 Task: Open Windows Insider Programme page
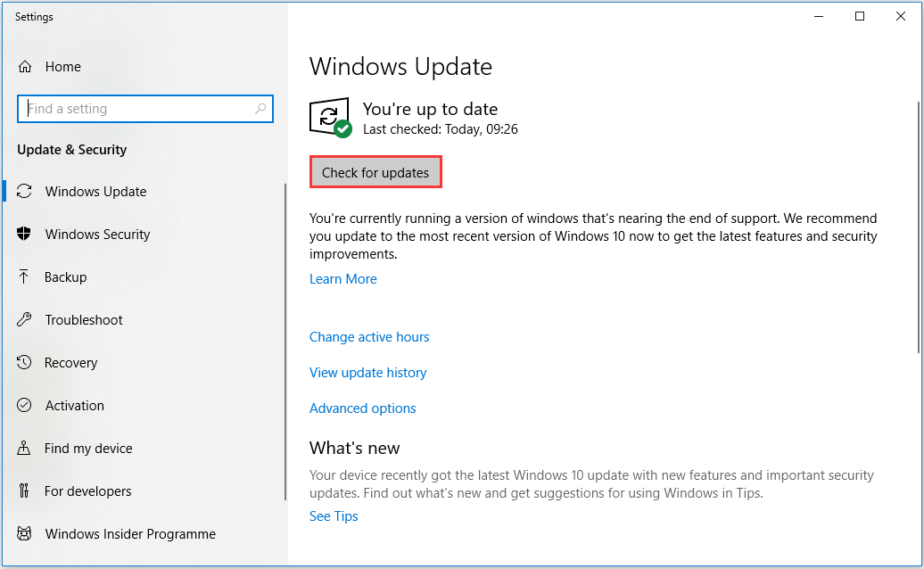(130, 533)
